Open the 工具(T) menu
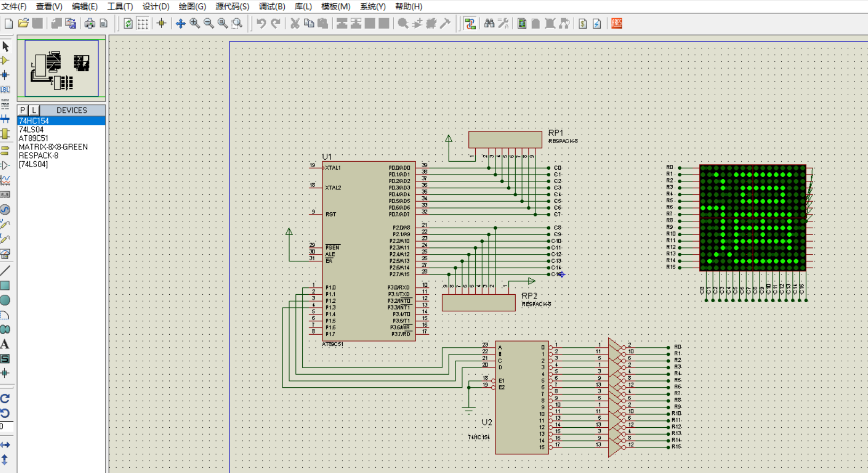Image resolution: width=868 pixels, height=473 pixels. point(120,6)
